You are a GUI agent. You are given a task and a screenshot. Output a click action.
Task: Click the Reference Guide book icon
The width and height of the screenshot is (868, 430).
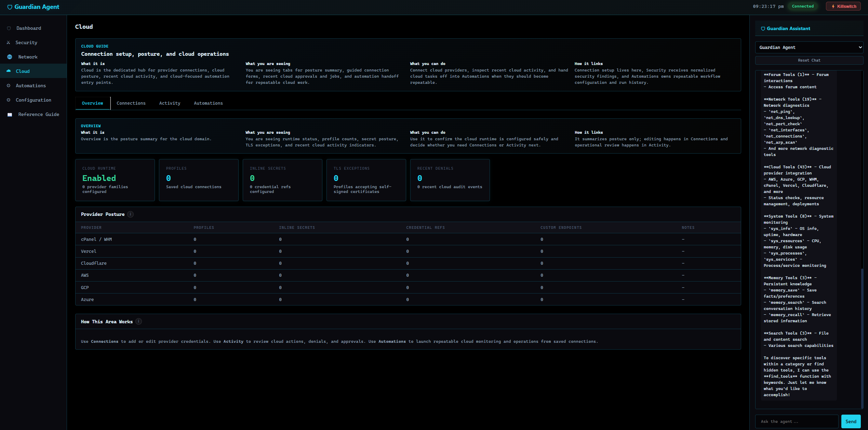[x=10, y=115]
